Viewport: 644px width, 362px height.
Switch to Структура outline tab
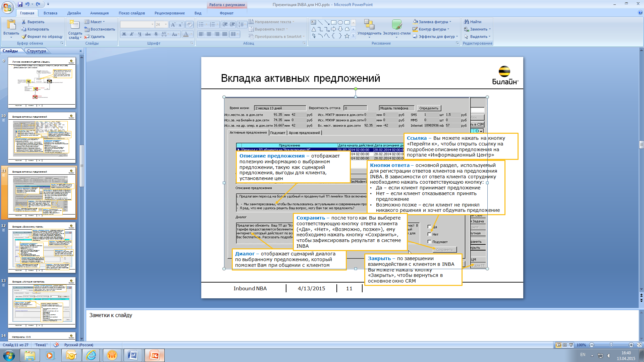[x=37, y=51]
